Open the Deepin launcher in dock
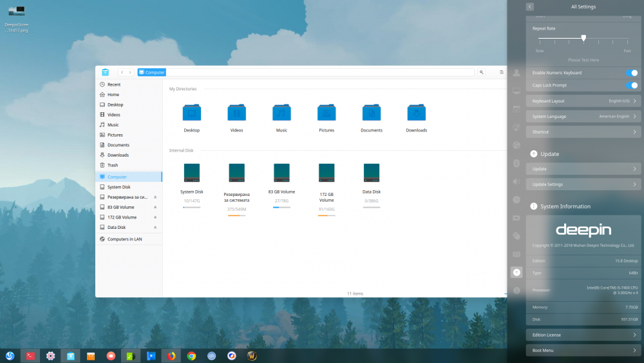644x363 pixels. click(10, 356)
